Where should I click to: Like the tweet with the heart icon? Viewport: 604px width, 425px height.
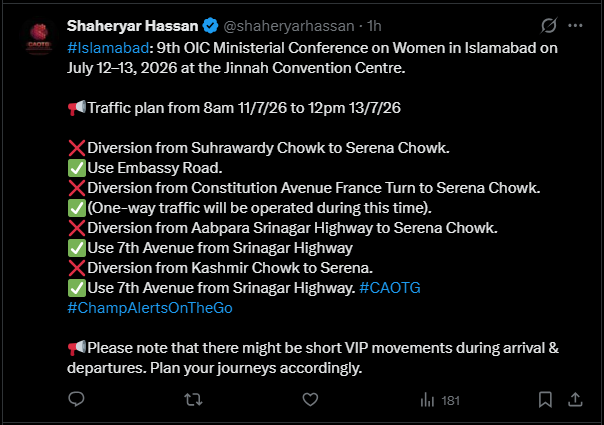click(310, 400)
